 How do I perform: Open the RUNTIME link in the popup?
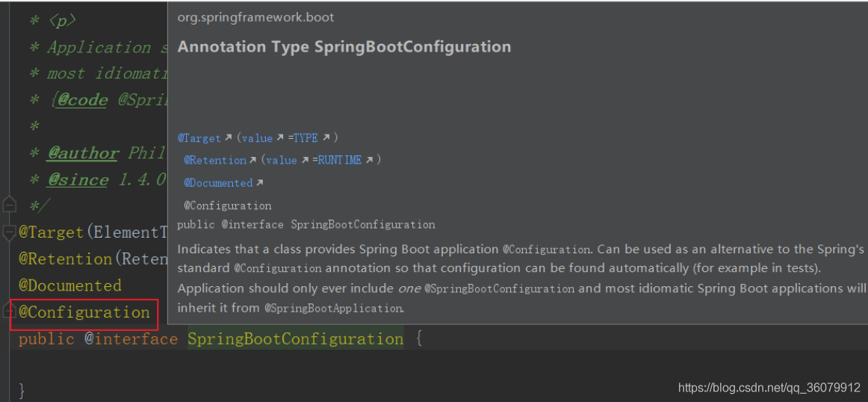340,160
